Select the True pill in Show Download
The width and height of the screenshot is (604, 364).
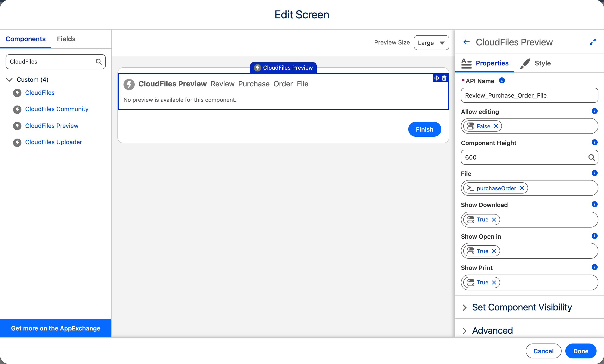481,219
